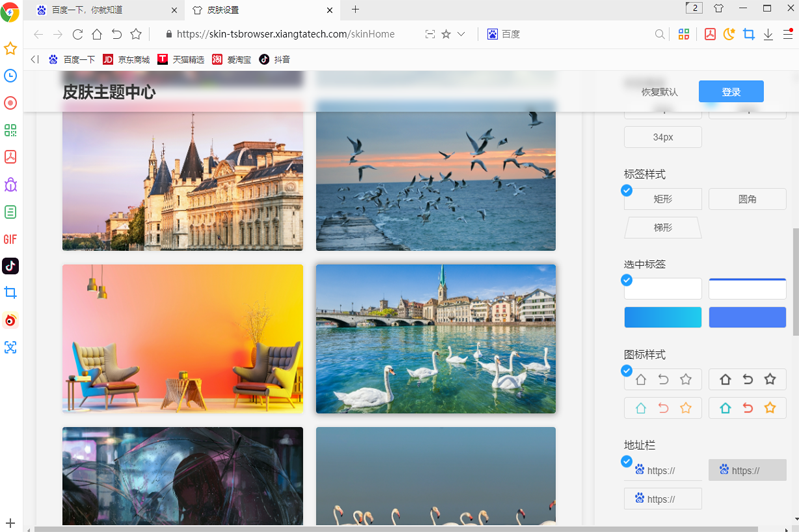Viewport: 799px width, 532px height.
Task: Open the colorful apps grid icon
Action: 684,34
